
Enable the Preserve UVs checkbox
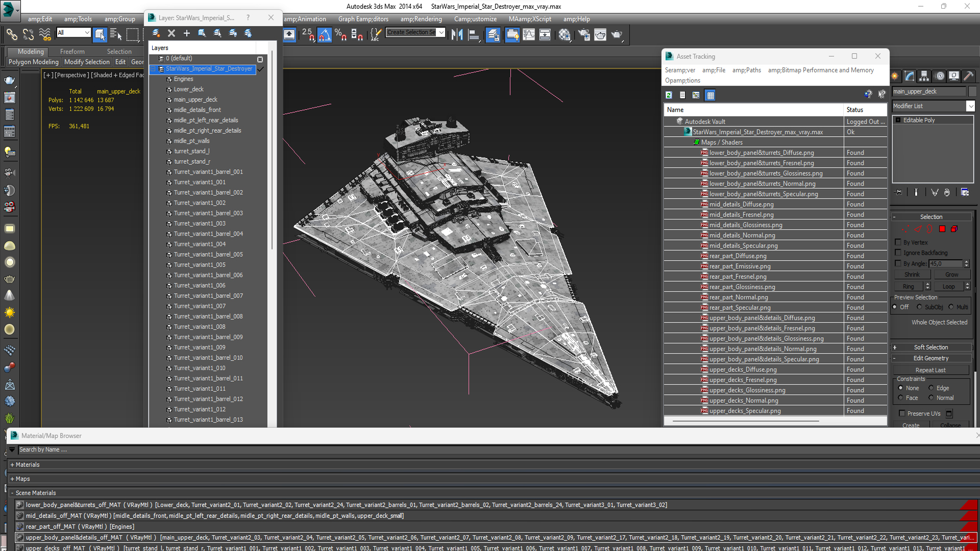[902, 414]
